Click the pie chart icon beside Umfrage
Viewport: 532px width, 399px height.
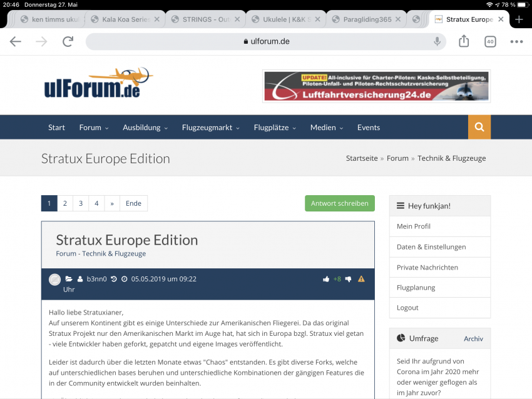pos(401,338)
